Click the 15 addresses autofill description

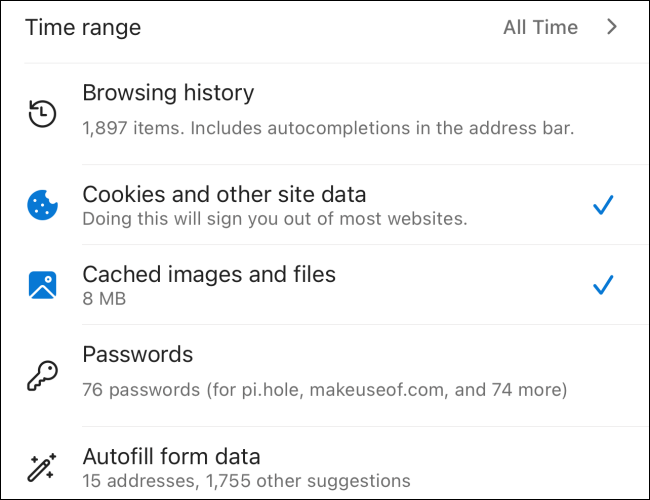pyautogui.click(x=246, y=481)
